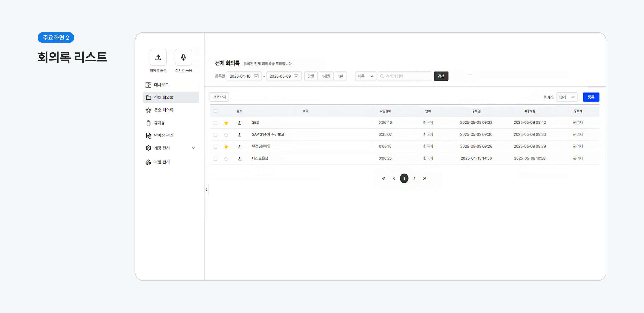Open the 제목 search field dropdown
Screen dimensions: 644x313
pyautogui.click(x=365, y=76)
